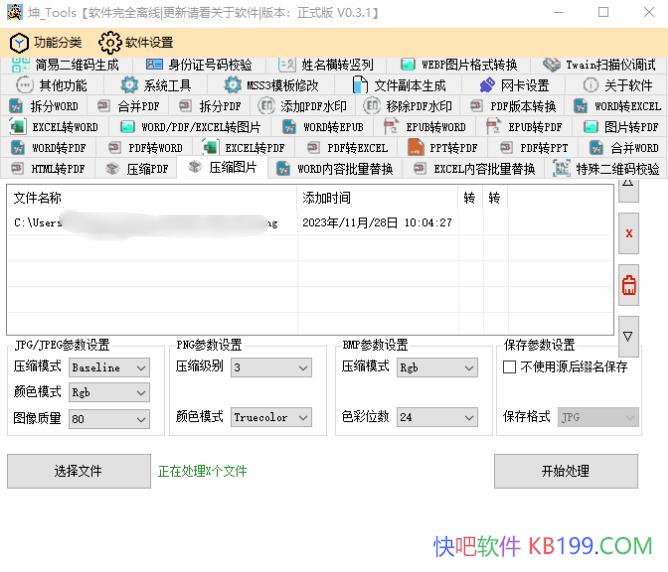The height and width of the screenshot is (572, 668).
Task: Toggle 不使用源后缀名保存 checkbox
Action: (510, 367)
